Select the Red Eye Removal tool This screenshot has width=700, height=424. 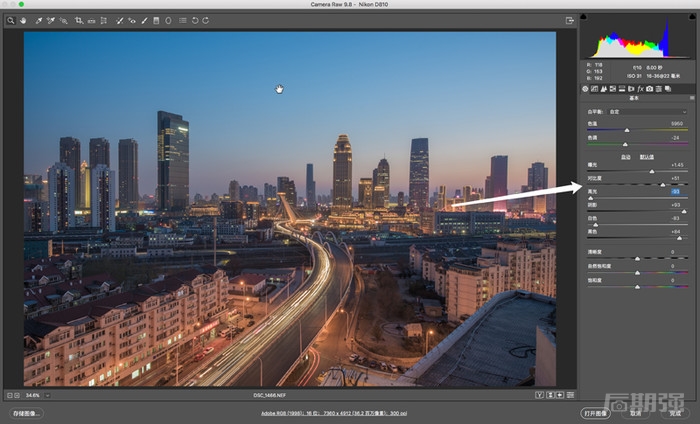pyautogui.click(x=132, y=21)
